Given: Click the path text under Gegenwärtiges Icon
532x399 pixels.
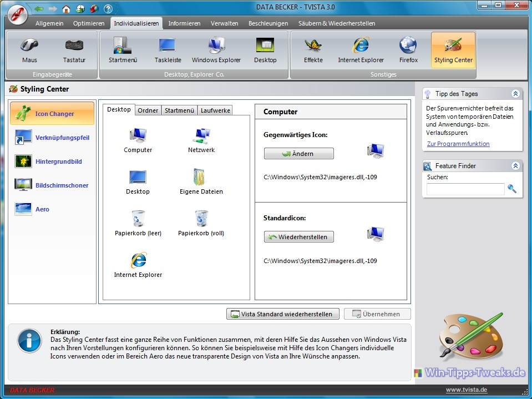Looking at the screenshot, I should (320, 177).
